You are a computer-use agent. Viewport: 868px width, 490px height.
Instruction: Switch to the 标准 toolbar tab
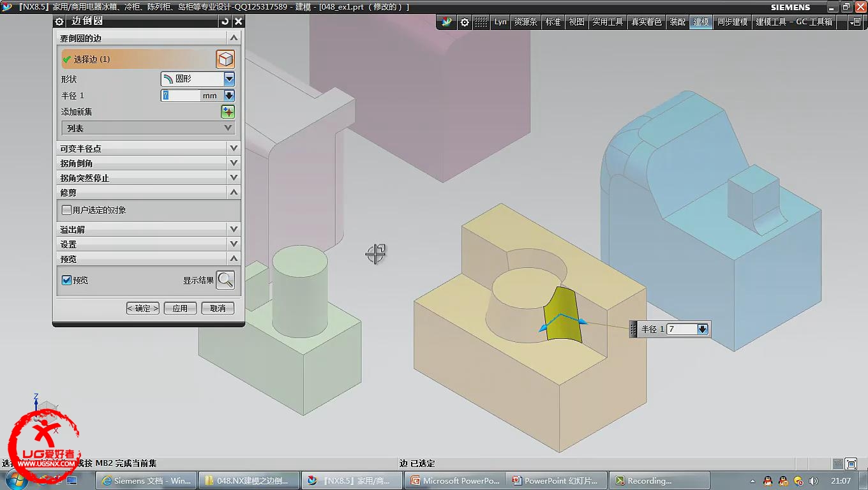tap(553, 22)
